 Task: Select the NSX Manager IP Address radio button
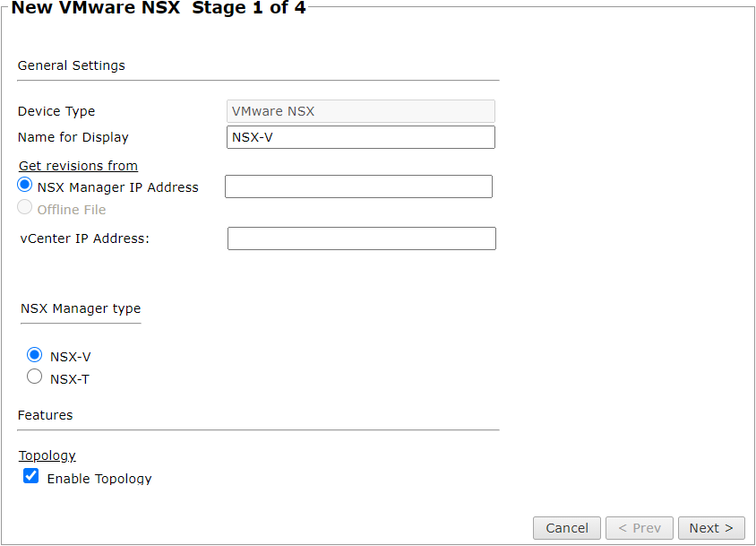coord(25,186)
